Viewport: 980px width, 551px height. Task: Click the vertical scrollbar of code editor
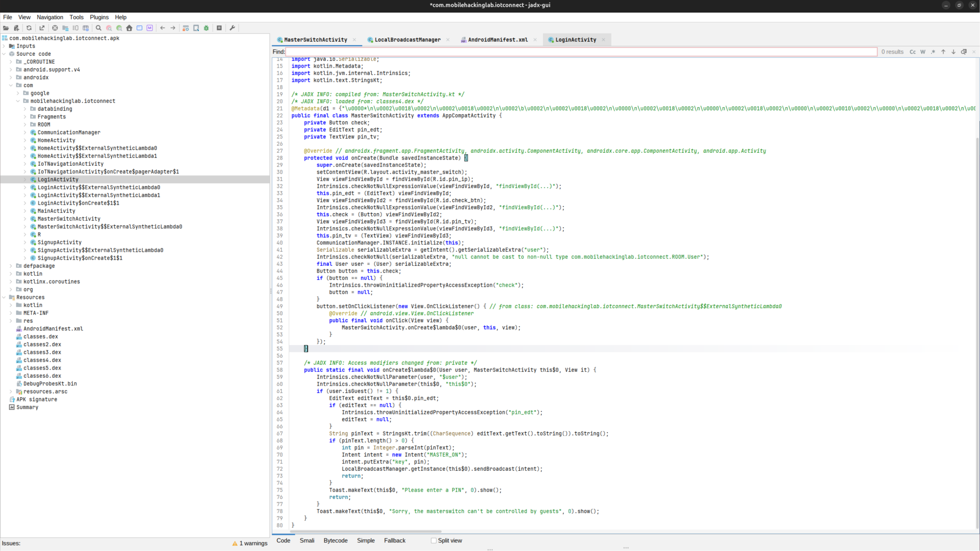(x=978, y=333)
